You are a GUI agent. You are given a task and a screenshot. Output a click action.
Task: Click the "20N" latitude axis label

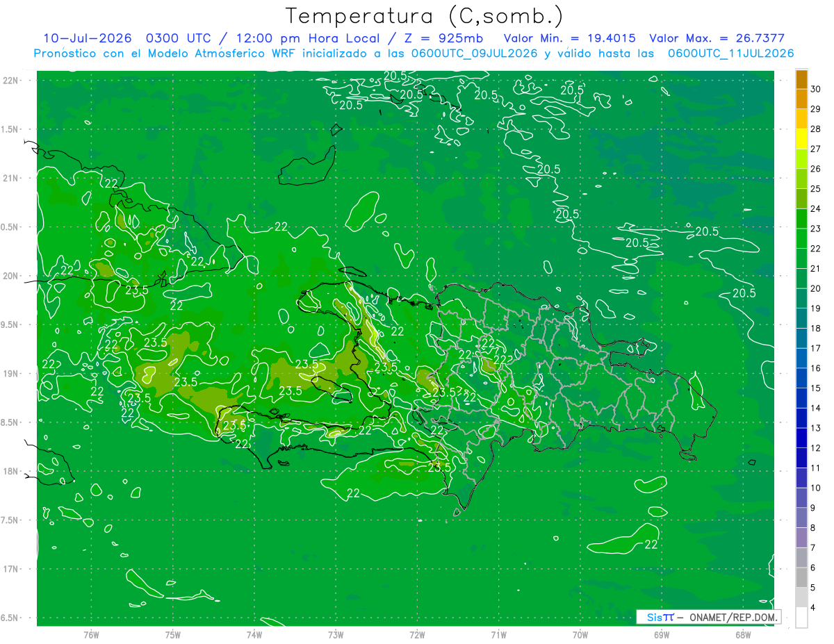pyautogui.click(x=10, y=276)
